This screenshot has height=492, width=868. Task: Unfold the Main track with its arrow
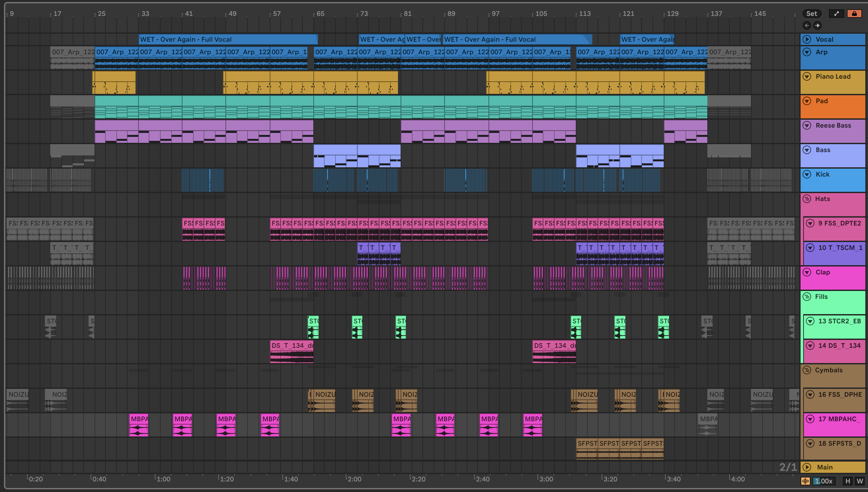coord(807,467)
